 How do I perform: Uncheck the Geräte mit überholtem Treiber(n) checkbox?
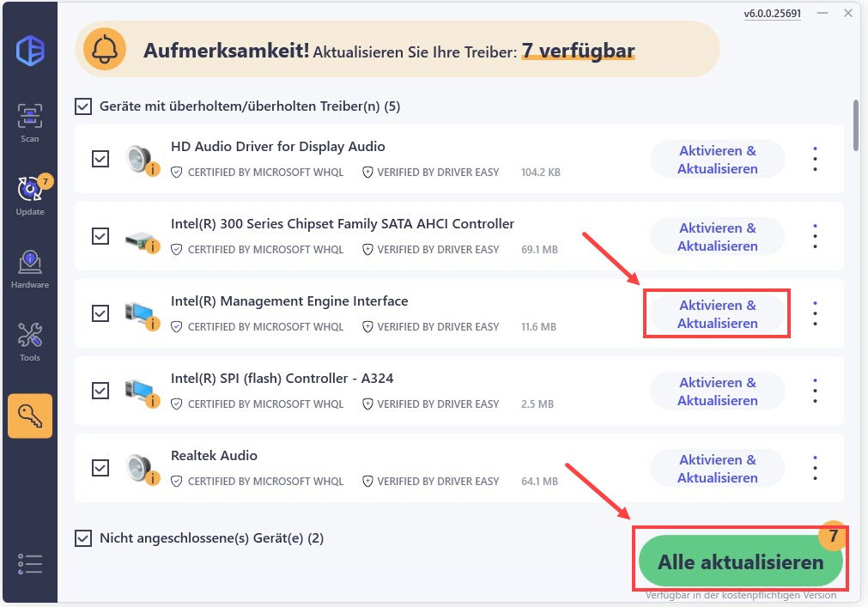[x=83, y=106]
